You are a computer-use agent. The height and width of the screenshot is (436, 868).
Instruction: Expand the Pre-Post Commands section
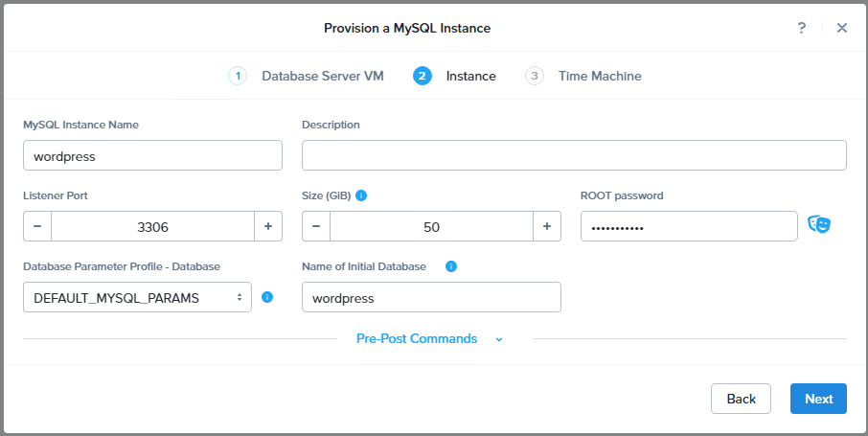click(x=429, y=338)
